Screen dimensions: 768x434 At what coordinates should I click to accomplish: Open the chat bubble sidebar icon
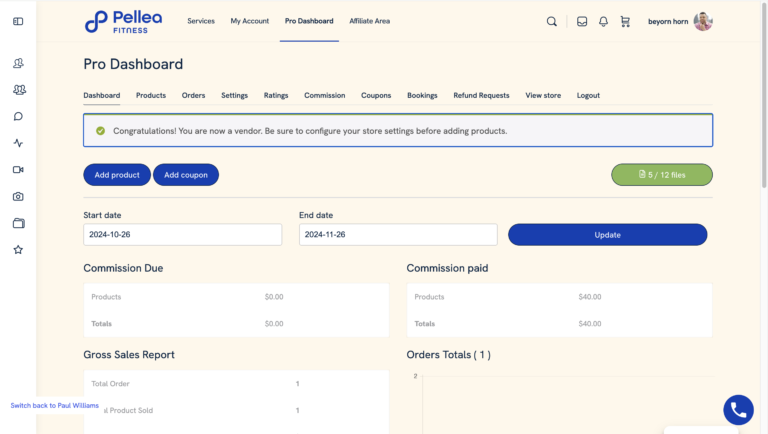pyautogui.click(x=18, y=116)
